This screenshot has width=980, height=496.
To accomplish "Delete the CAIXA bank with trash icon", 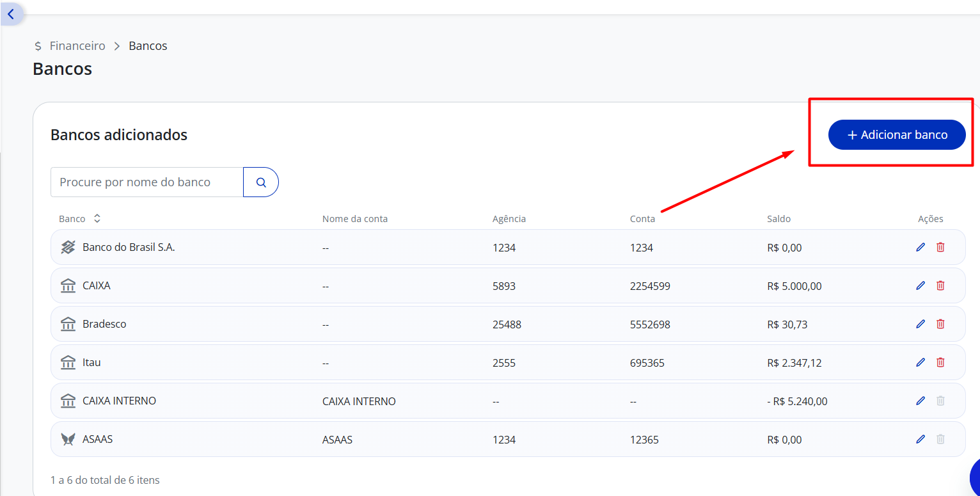I will pos(940,285).
